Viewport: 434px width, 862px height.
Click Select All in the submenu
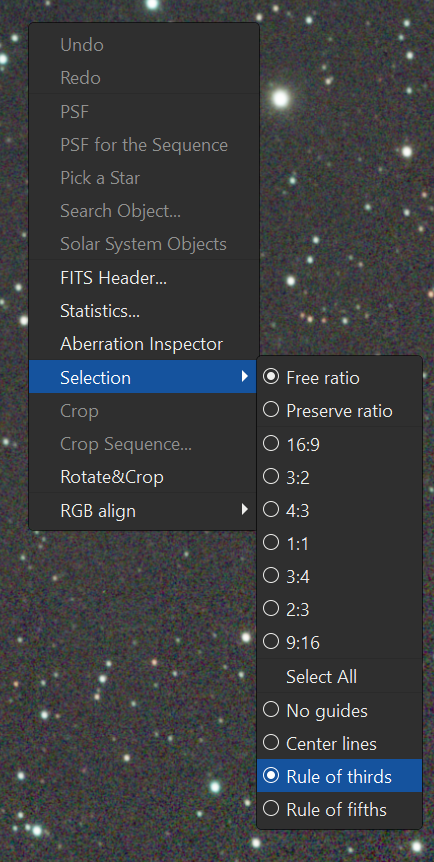tap(339, 676)
